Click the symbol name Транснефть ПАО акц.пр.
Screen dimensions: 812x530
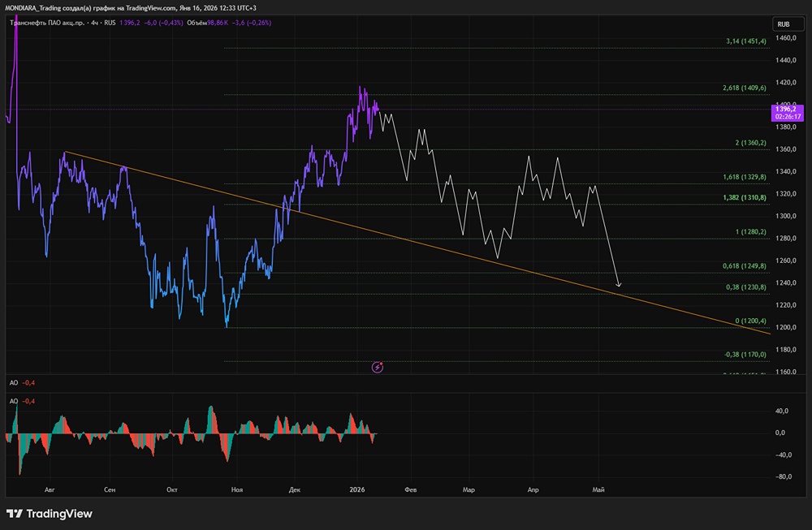pyautogui.click(x=46, y=23)
